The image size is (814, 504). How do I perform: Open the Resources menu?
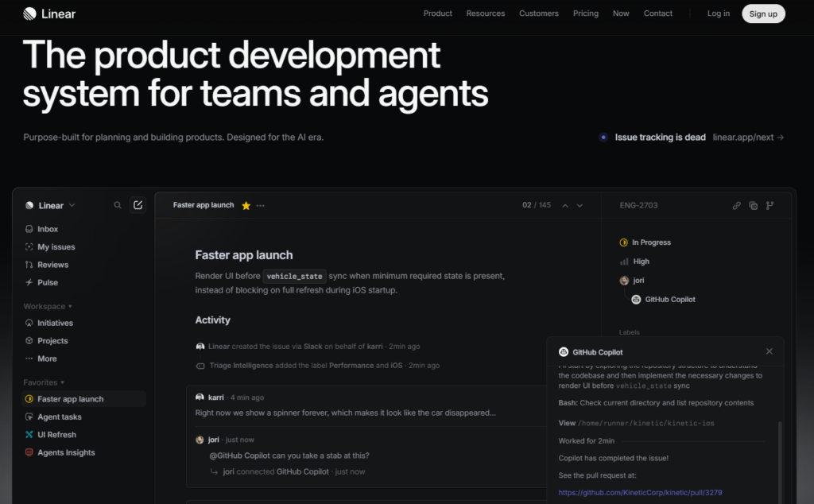click(486, 14)
